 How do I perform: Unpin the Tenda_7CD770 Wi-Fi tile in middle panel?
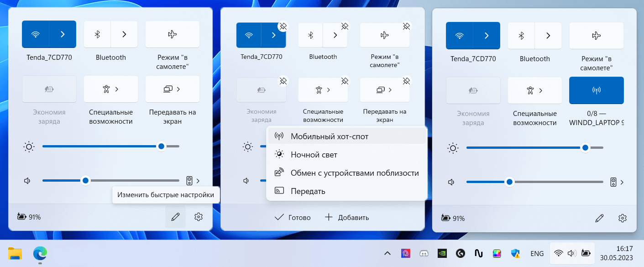click(x=283, y=26)
